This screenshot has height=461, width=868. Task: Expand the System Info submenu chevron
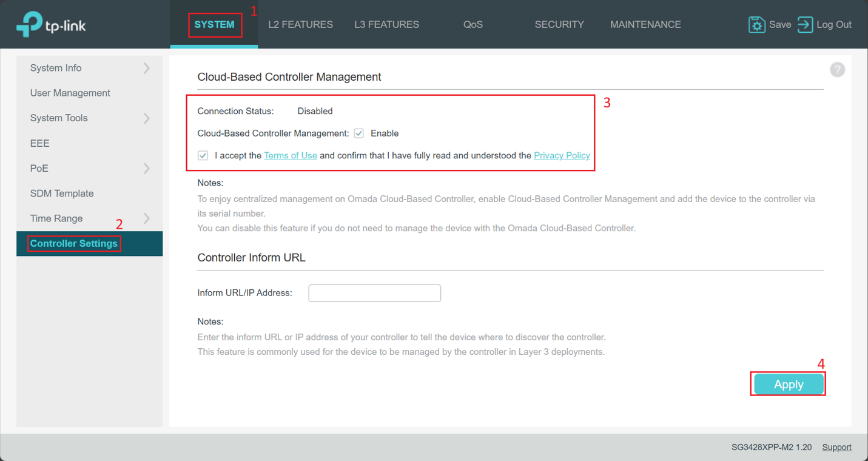tap(146, 68)
